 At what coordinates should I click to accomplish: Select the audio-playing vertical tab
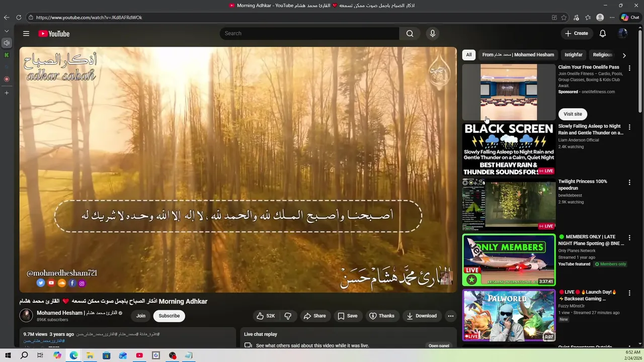(x=7, y=43)
